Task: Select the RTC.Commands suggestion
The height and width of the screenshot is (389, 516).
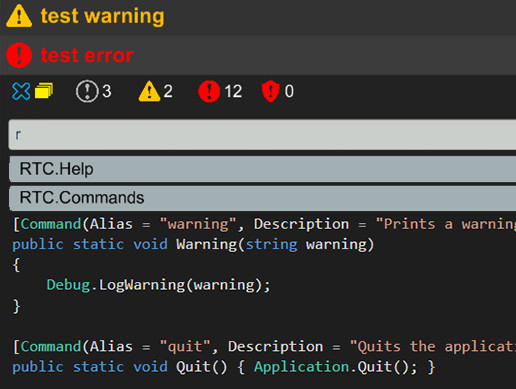Action: pyautogui.click(x=262, y=198)
